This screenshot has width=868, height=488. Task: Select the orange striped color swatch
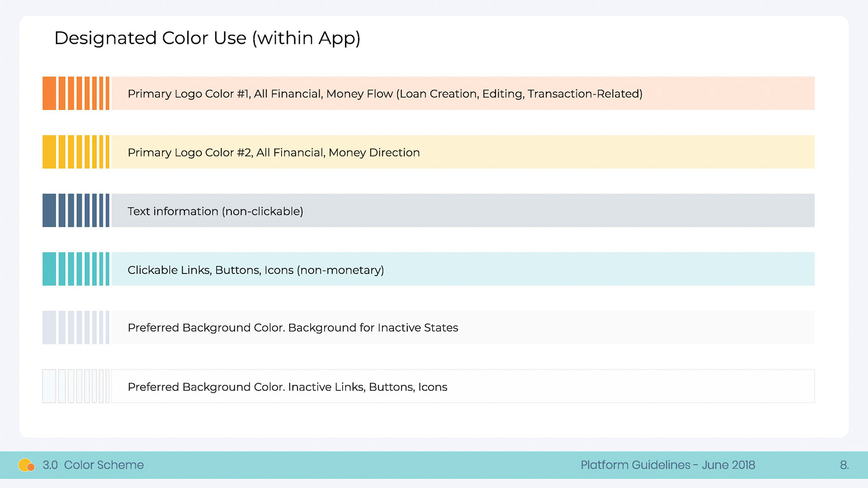[76, 93]
